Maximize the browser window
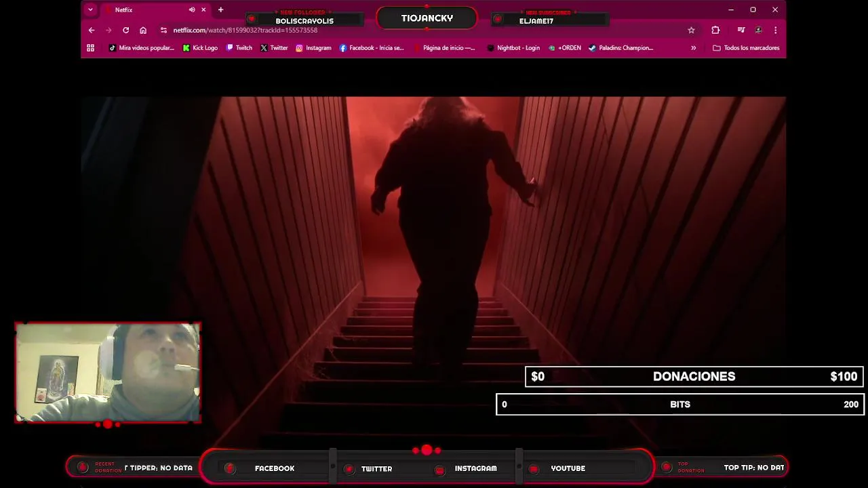This screenshot has width=868, height=488. pos(753,9)
